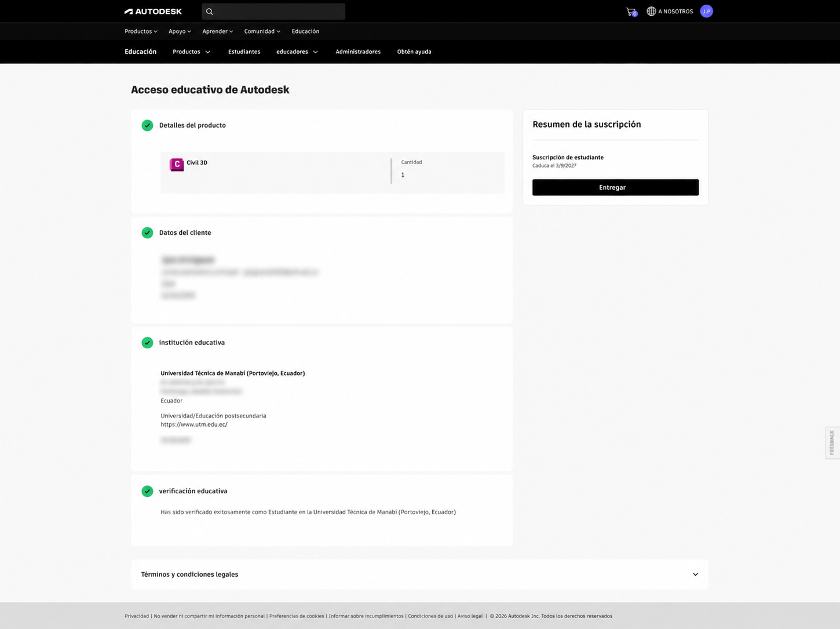
Task: Click the Cantidad quantity value 1
Action: [403, 175]
